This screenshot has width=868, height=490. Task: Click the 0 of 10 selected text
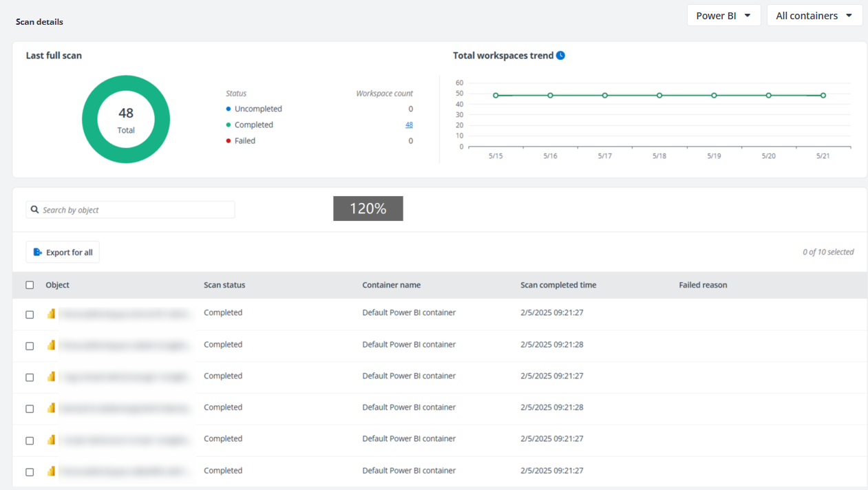click(828, 252)
